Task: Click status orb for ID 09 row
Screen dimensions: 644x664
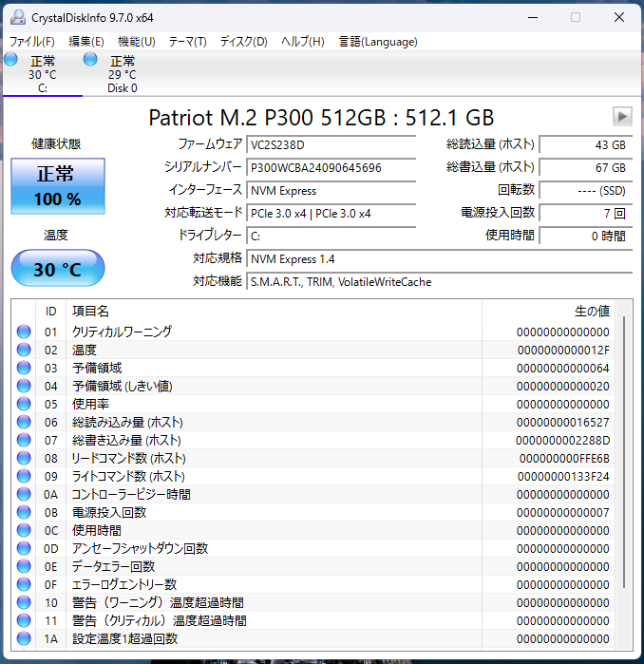Action: coord(24,476)
